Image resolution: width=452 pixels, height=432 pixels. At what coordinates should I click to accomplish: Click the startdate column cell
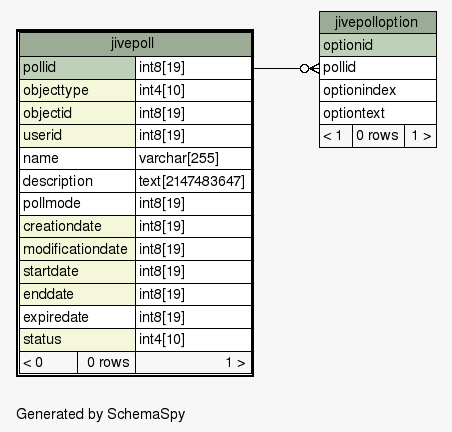pyautogui.click(x=77, y=272)
